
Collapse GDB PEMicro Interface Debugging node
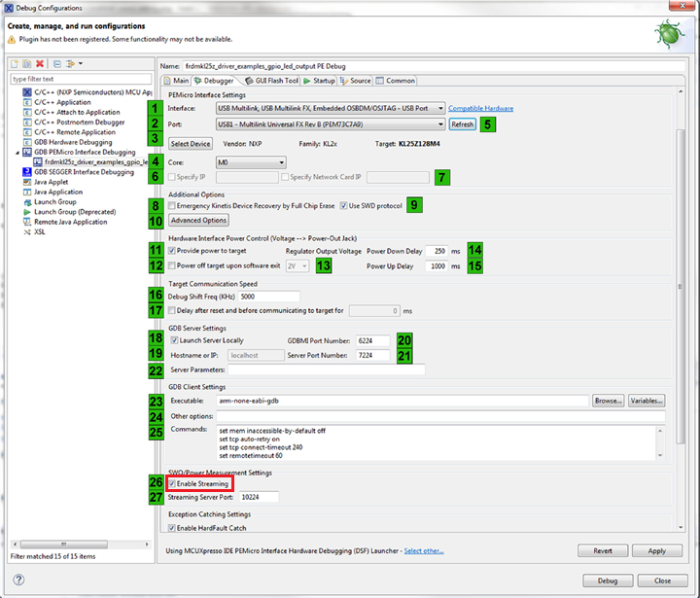17,153
